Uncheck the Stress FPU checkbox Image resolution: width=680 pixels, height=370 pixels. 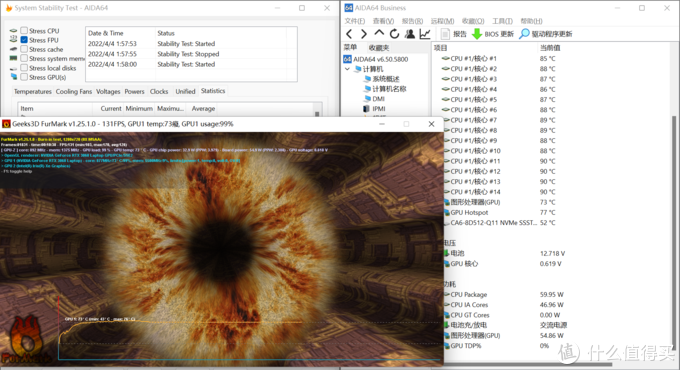point(24,40)
